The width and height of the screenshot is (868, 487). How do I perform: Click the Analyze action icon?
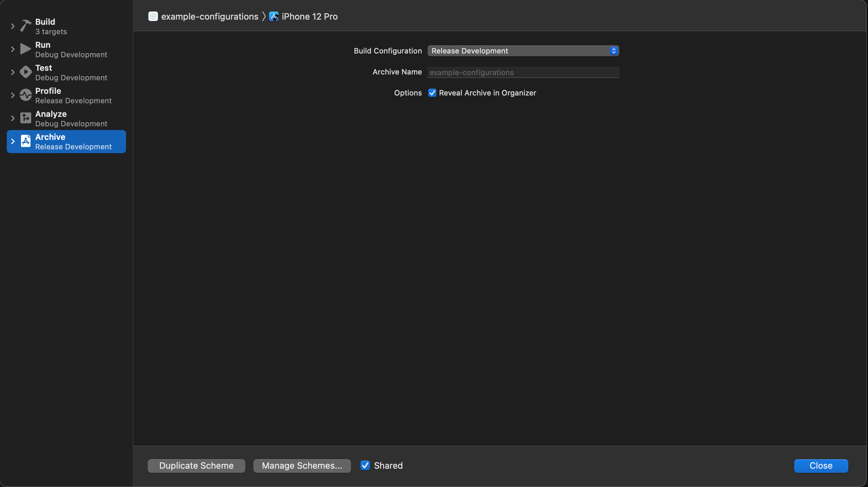[25, 118]
